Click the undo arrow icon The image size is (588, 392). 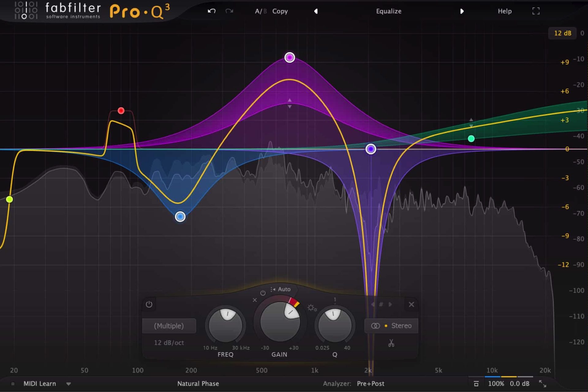coord(211,11)
